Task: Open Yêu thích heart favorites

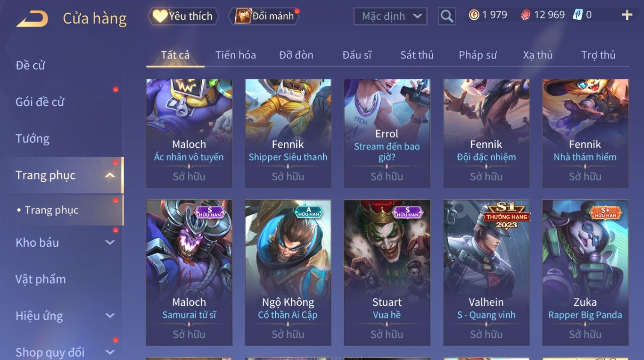Action: 183,16
